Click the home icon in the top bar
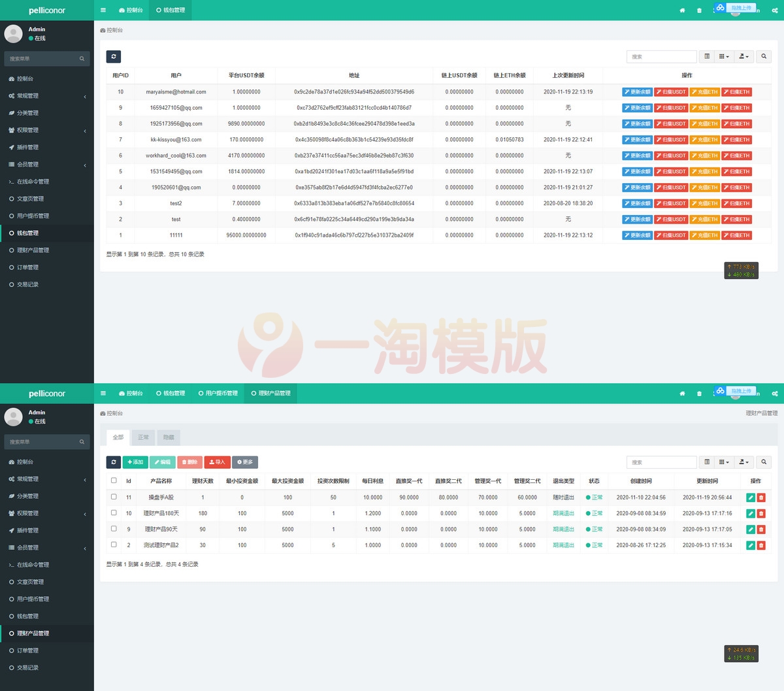The image size is (784, 691). [682, 10]
